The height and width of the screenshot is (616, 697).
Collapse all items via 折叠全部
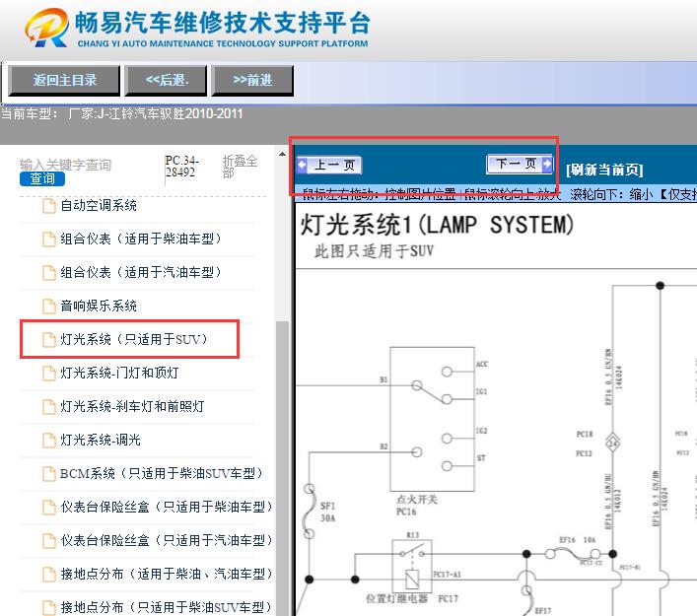pyautogui.click(x=240, y=167)
